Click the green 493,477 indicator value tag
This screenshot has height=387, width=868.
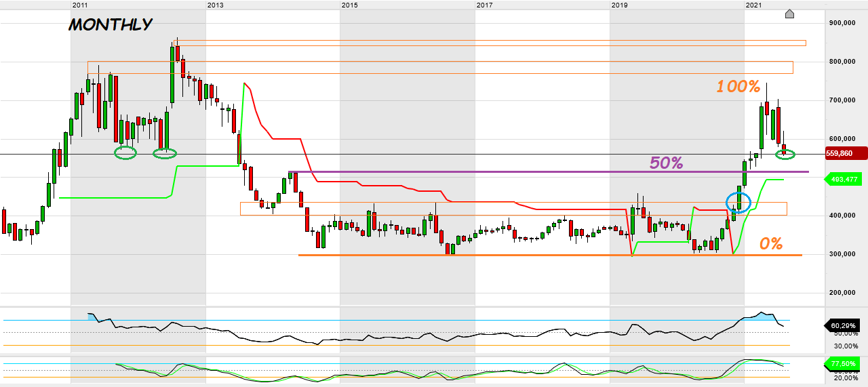click(x=846, y=180)
